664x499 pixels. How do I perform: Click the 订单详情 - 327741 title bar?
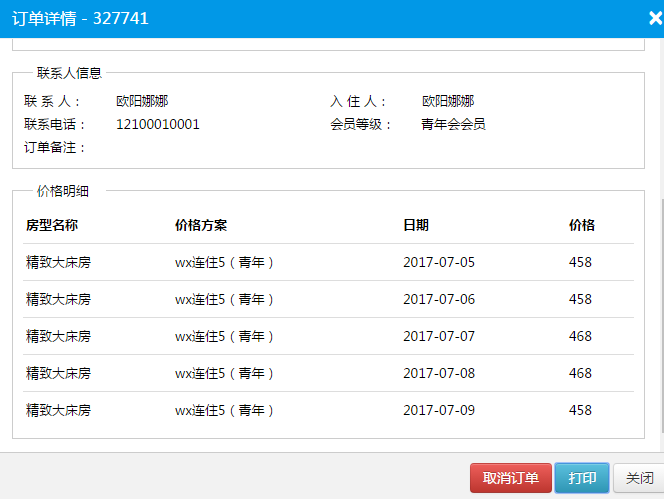click(300, 18)
